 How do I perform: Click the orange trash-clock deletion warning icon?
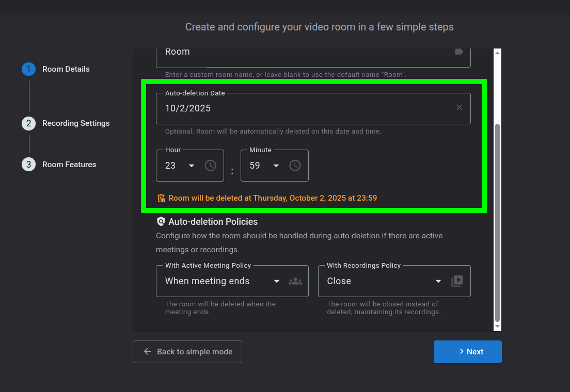coord(161,198)
